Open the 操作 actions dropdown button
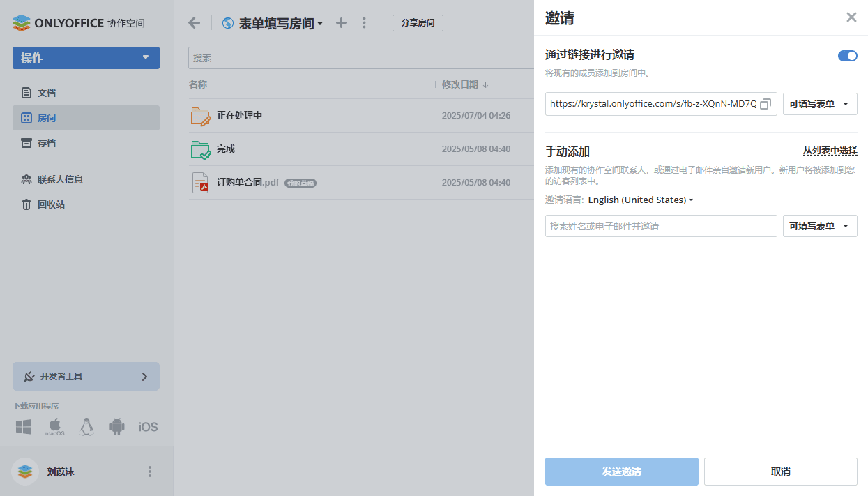Image resolution: width=868 pixels, height=496 pixels. pyautogui.click(x=86, y=58)
